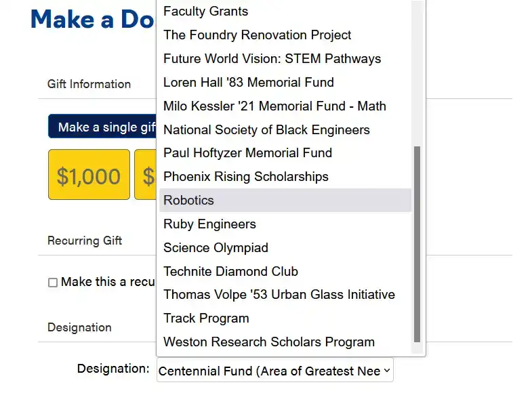Choose Ruby Engineers from dropdown list
This screenshot has width=532, height=410.
pyautogui.click(x=209, y=224)
